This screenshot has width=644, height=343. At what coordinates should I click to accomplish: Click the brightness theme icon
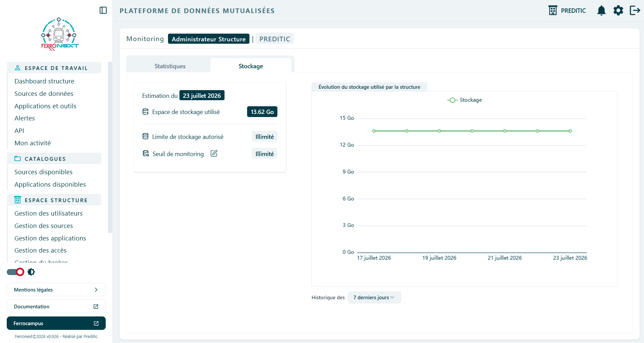[x=31, y=272]
